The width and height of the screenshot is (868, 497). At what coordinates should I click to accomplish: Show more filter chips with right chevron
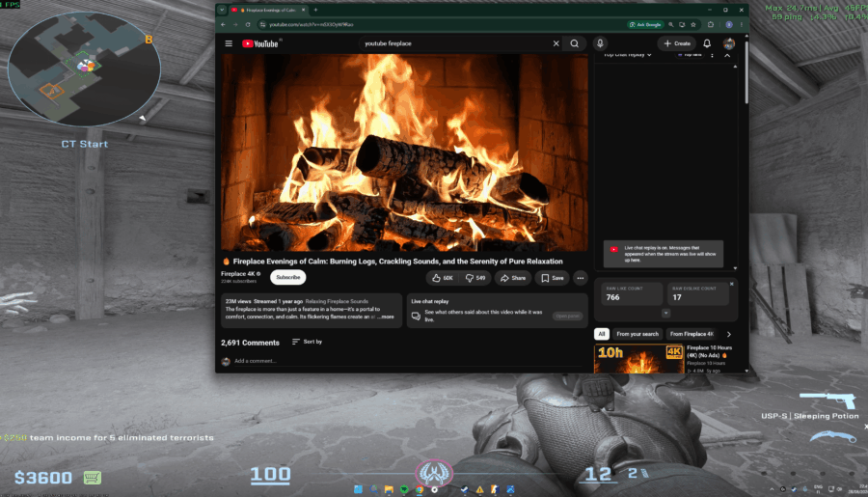coord(728,334)
